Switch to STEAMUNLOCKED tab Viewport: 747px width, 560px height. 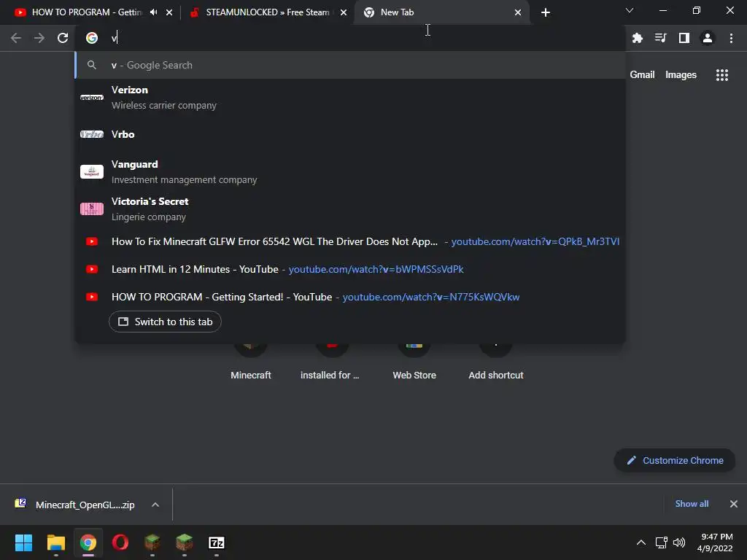[x=268, y=12]
